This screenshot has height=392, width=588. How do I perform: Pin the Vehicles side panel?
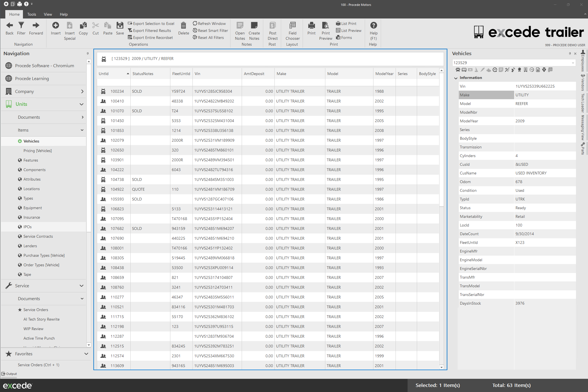point(570,53)
